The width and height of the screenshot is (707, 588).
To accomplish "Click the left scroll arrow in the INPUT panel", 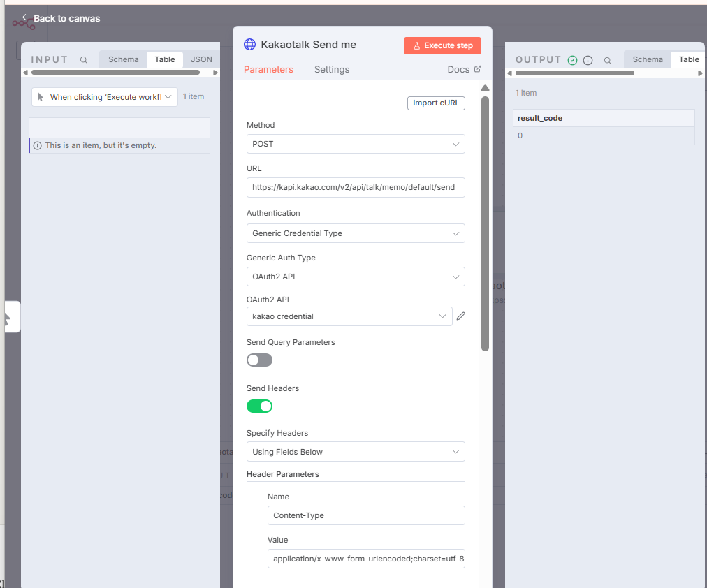I will point(25,73).
